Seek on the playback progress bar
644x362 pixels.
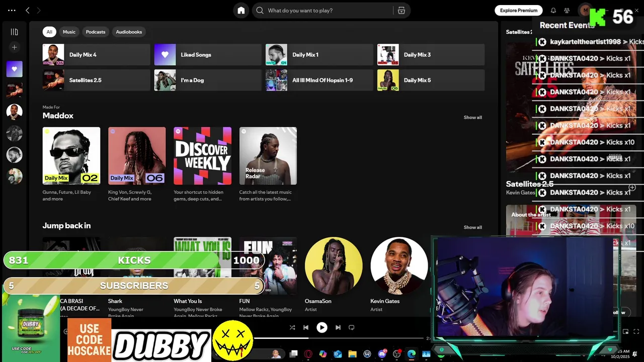pyautogui.click(x=338, y=338)
